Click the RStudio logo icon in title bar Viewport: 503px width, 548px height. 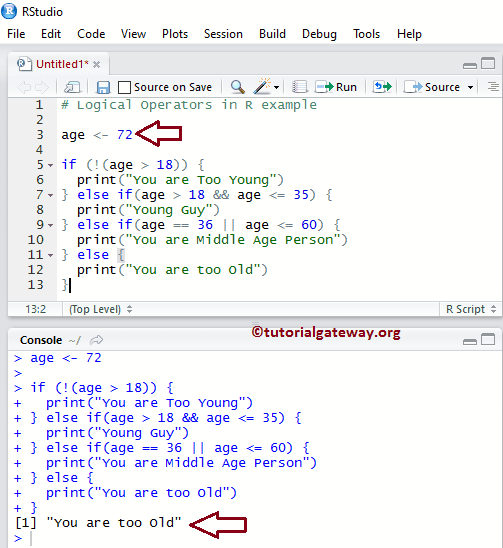[9, 10]
